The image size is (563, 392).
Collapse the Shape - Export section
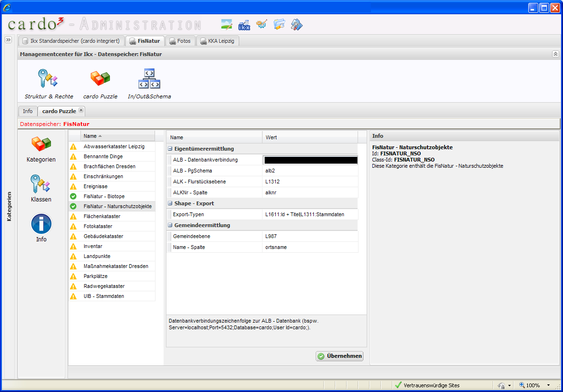point(170,203)
